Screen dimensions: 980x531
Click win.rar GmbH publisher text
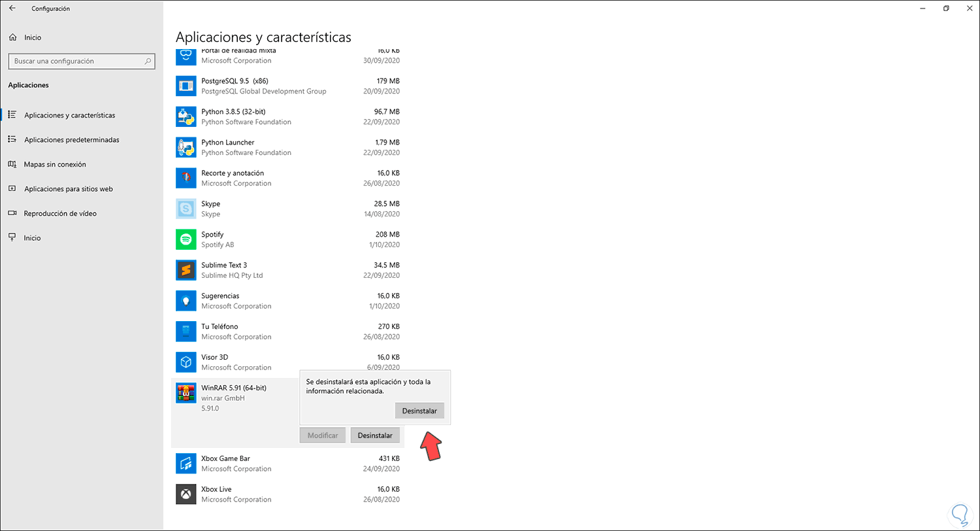point(222,398)
